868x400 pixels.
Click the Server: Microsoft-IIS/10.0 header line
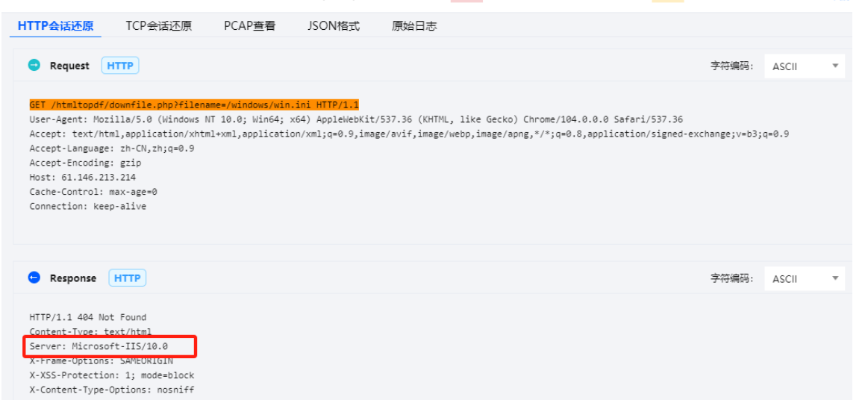coord(99,346)
